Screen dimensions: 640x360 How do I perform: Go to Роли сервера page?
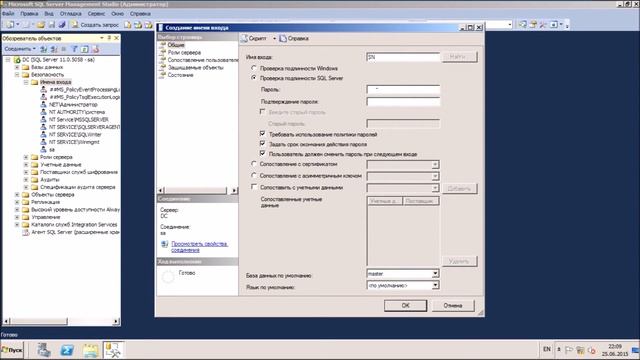[184, 53]
